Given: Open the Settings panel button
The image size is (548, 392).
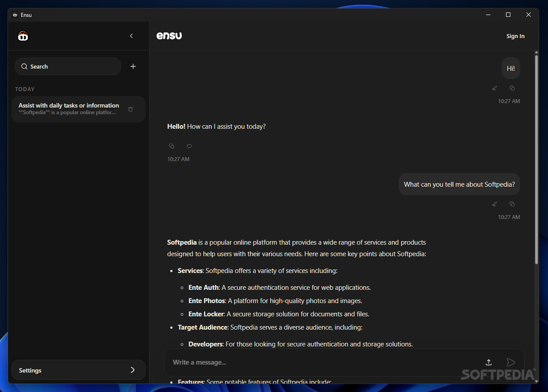Looking at the screenshot, I should (78, 370).
